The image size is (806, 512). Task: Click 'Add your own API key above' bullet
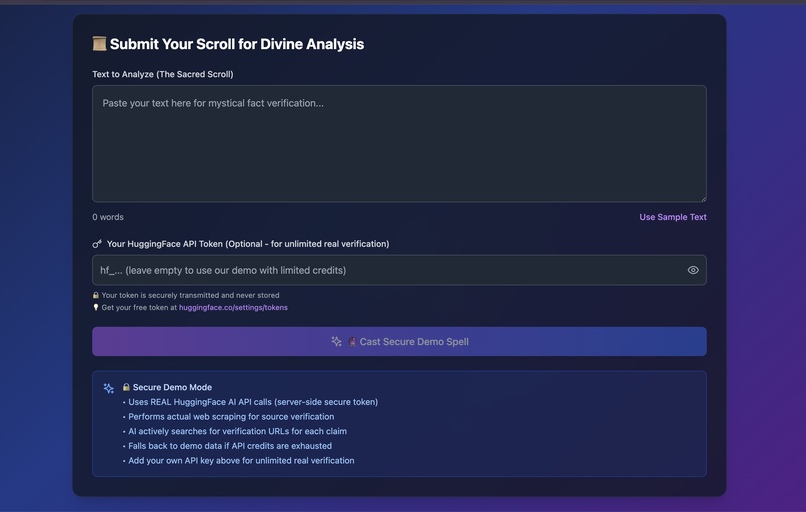click(x=241, y=461)
